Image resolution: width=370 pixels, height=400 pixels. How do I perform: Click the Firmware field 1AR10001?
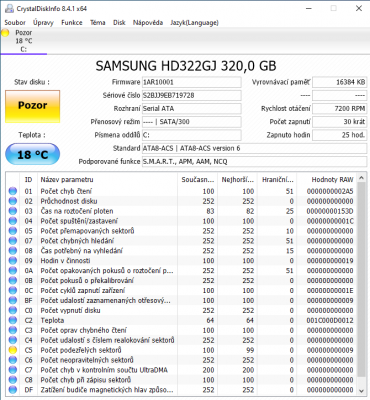[192, 82]
